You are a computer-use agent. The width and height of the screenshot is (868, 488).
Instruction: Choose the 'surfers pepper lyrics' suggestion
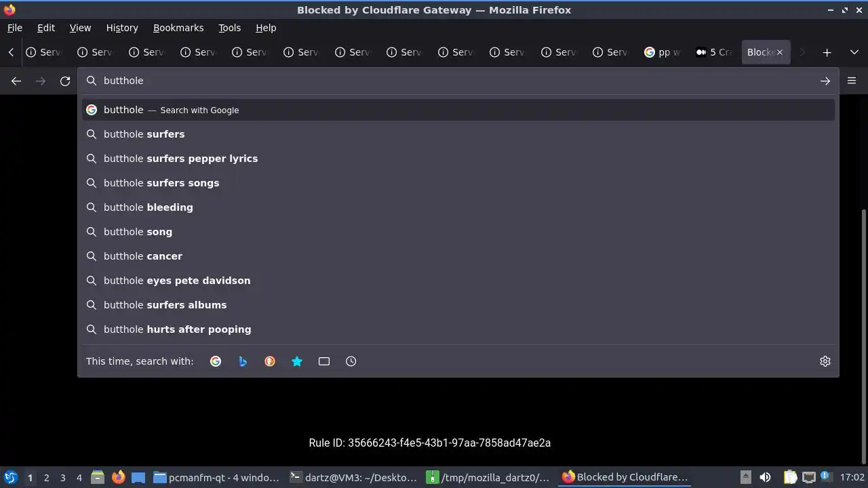[x=458, y=159]
